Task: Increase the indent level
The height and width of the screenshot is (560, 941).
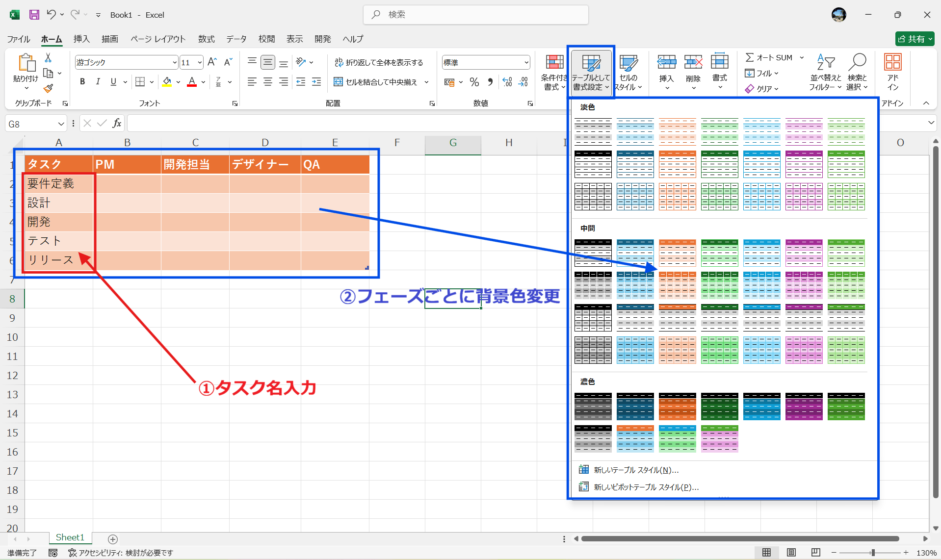Action: [x=316, y=82]
